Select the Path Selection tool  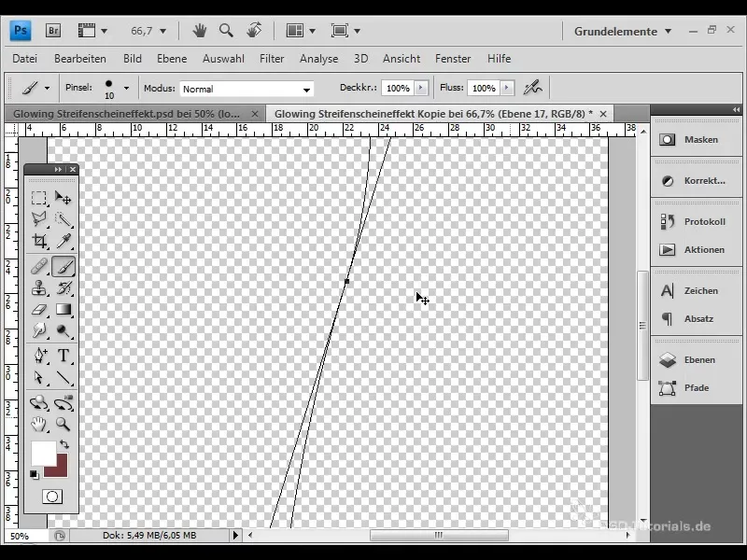coord(39,378)
